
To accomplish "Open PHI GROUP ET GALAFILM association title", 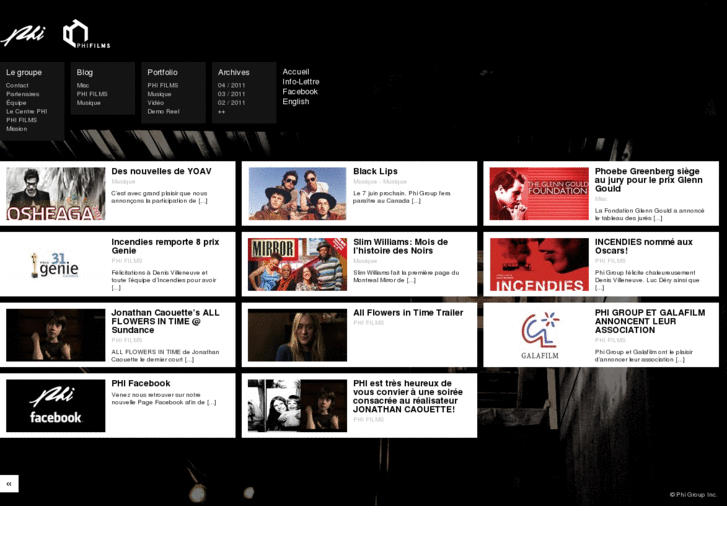I will pos(650,321).
